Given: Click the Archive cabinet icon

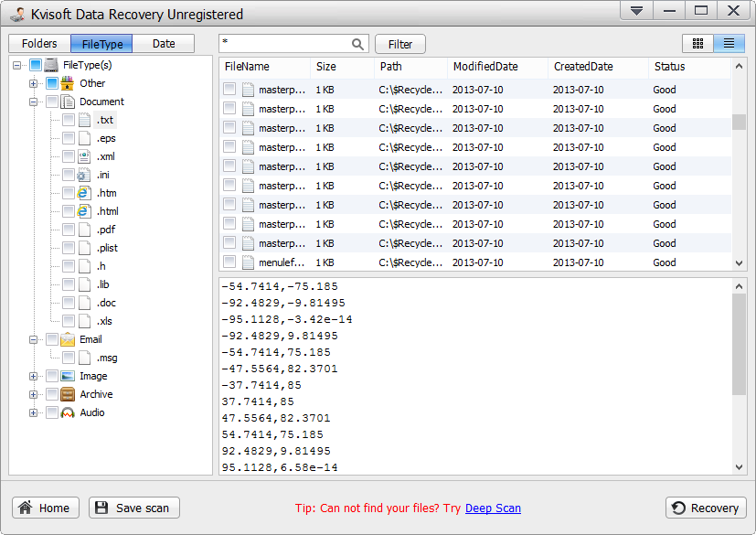Looking at the screenshot, I should click(x=68, y=394).
